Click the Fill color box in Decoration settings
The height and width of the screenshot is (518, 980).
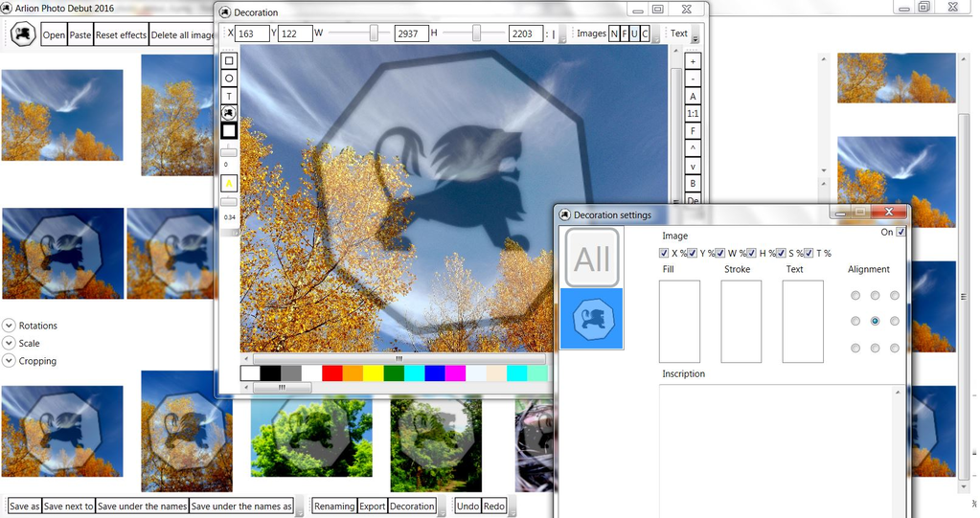point(679,321)
